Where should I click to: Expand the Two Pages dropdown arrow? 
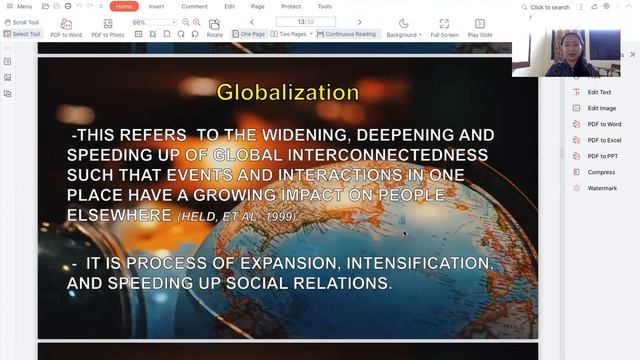click(x=311, y=34)
